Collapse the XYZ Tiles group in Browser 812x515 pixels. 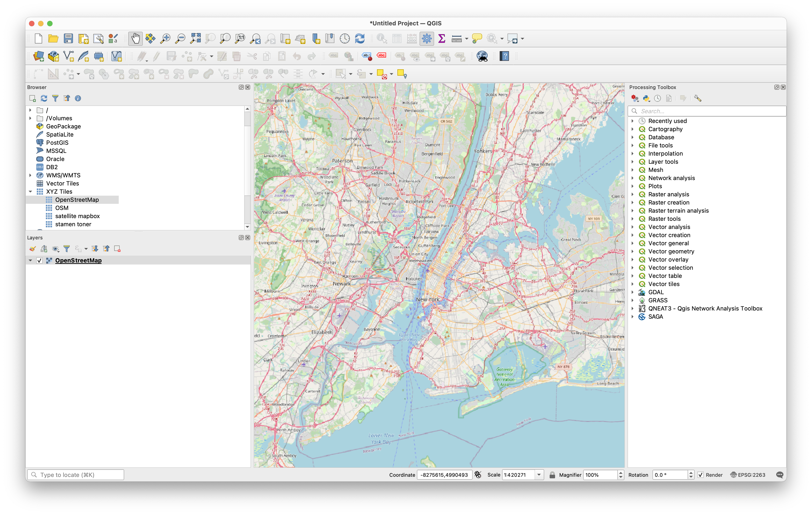[31, 191]
